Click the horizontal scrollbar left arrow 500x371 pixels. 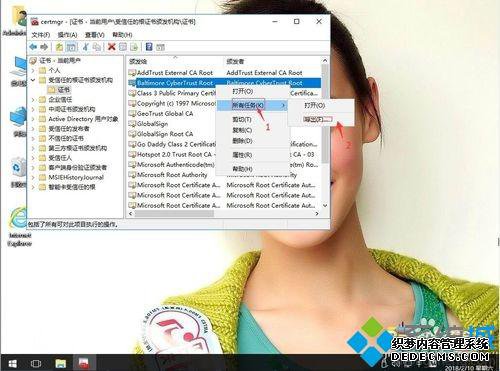point(131,214)
